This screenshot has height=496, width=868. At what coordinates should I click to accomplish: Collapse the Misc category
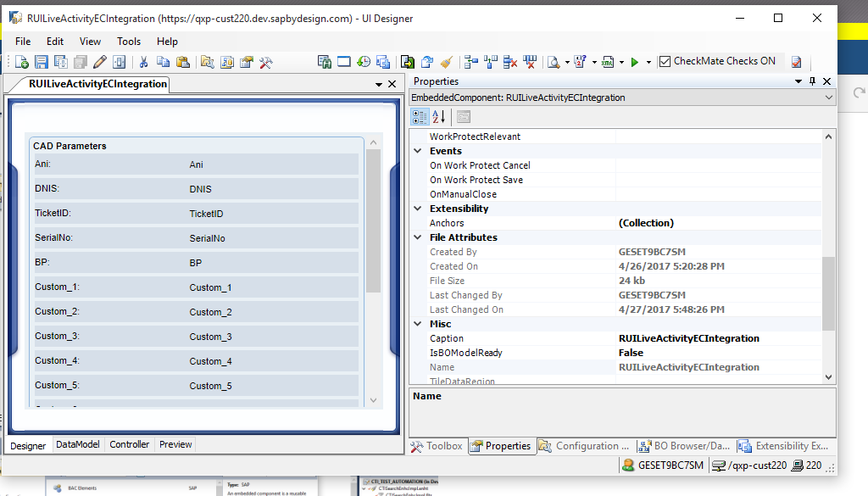418,323
